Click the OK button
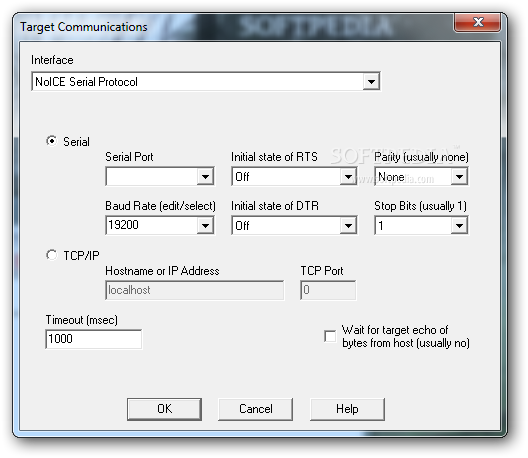The width and height of the screenshot is (528, 458). pyautogui.click(x=164, y=409)
